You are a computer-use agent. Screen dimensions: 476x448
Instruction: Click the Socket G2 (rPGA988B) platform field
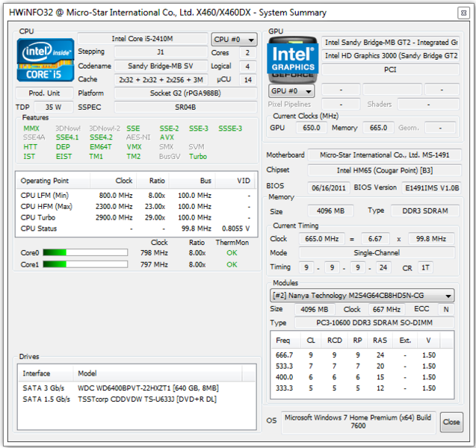tap(185, 93)
